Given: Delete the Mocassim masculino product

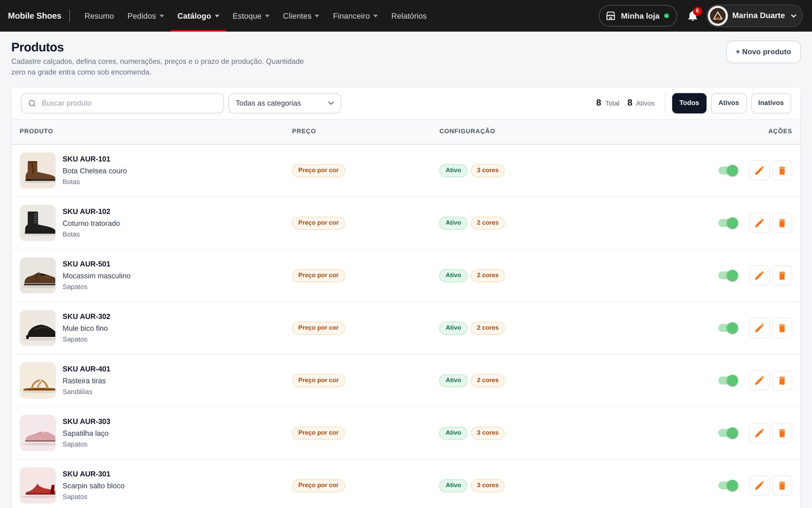Looking at the screenshot, I should (782, 275).
